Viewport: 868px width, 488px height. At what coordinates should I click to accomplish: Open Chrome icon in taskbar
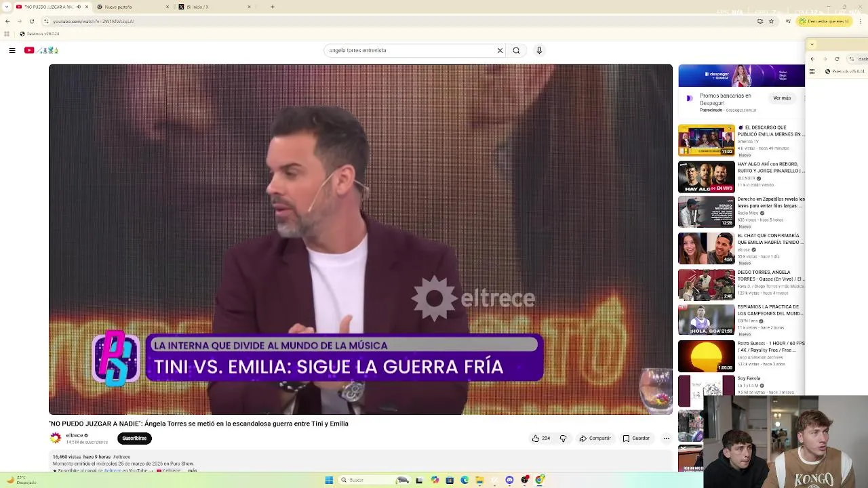(540, 480)
